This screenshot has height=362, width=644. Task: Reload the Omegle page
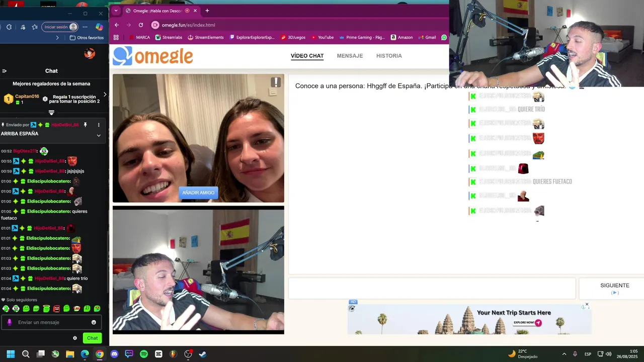tap(141, 25)
